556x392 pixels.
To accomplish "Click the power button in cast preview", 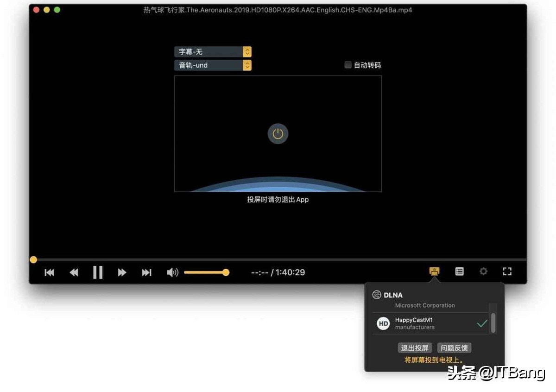I will click(278, 134).
